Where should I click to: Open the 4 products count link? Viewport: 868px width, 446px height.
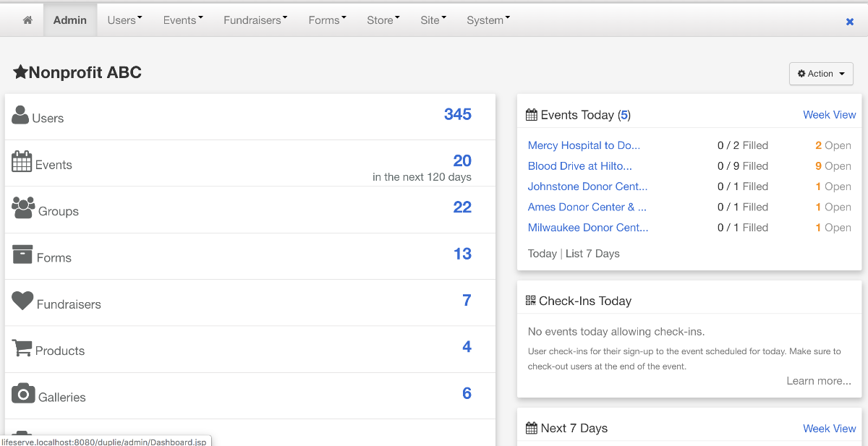point(467,347)
